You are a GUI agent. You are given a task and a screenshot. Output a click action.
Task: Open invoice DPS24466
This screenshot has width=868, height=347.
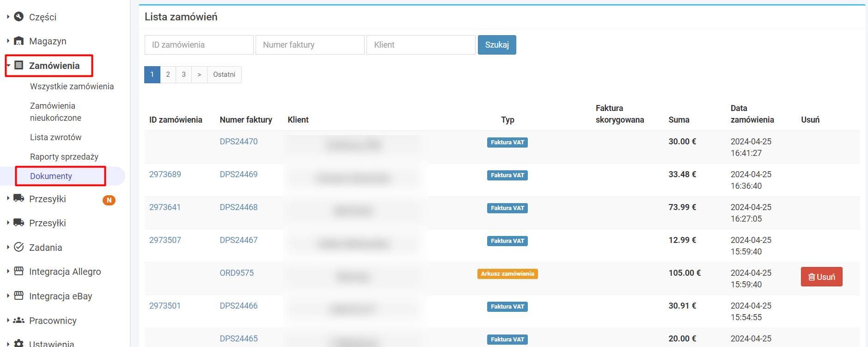coord(238,306)
